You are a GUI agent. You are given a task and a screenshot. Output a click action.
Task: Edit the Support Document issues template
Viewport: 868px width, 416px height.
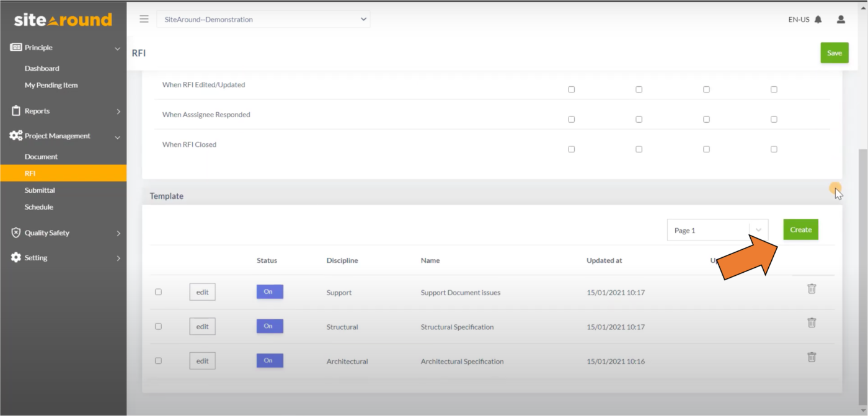tap(202, 291)
